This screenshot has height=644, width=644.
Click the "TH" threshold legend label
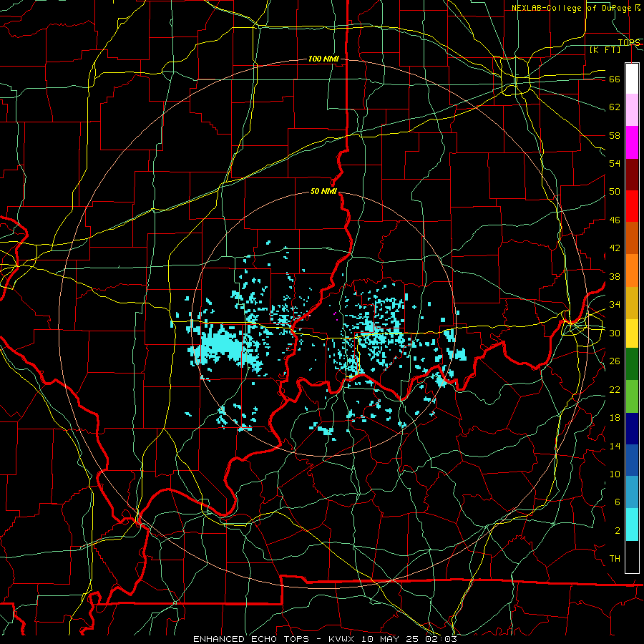click(x=615, y=559)
